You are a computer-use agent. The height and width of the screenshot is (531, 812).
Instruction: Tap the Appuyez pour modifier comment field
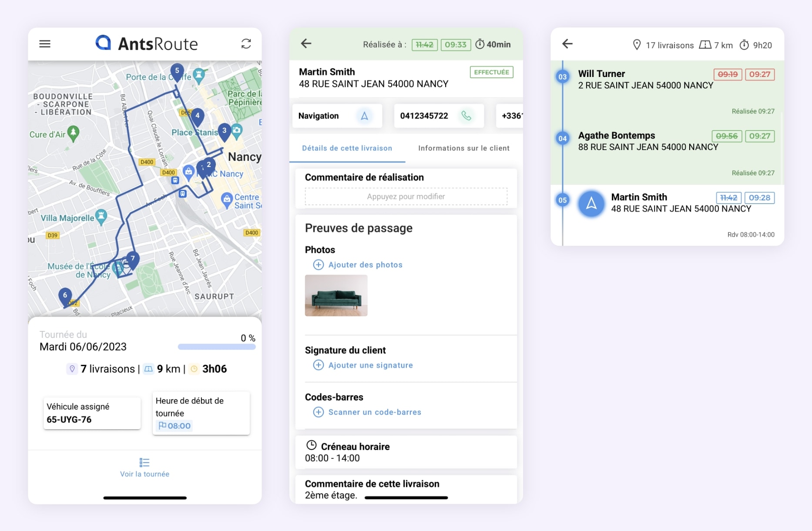[406, 196]
